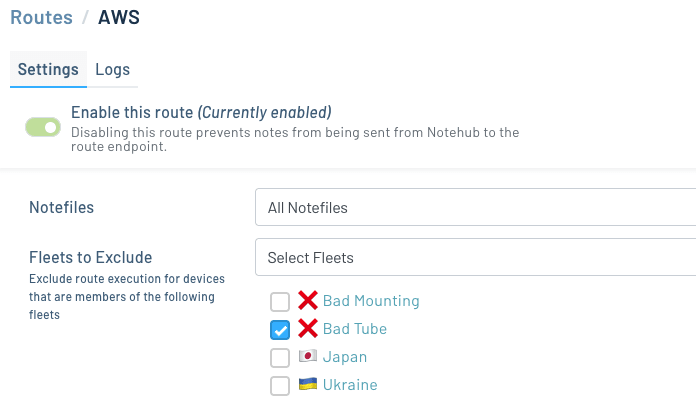Image resolution: width=696 pixels, height=402 pixels.
Task: Click the Ukraine fleet link
Action: pyautogui.click(x=349, y=385)
